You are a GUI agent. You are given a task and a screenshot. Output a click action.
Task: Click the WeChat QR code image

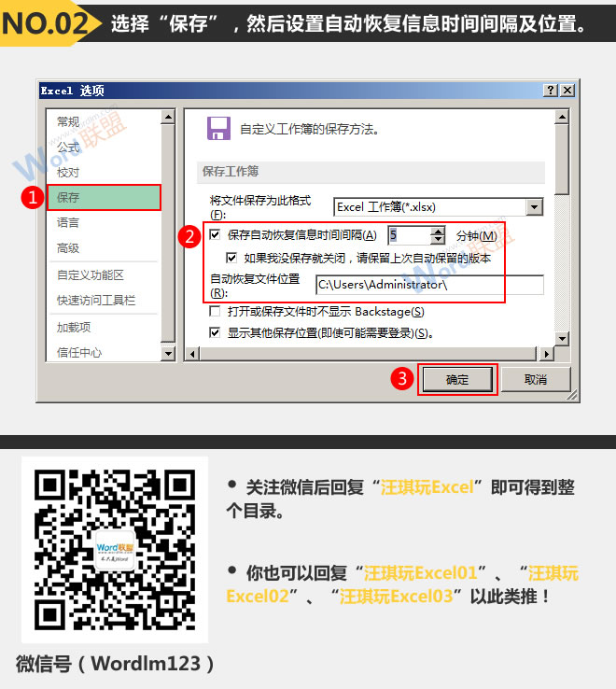[x=115, y=550]
